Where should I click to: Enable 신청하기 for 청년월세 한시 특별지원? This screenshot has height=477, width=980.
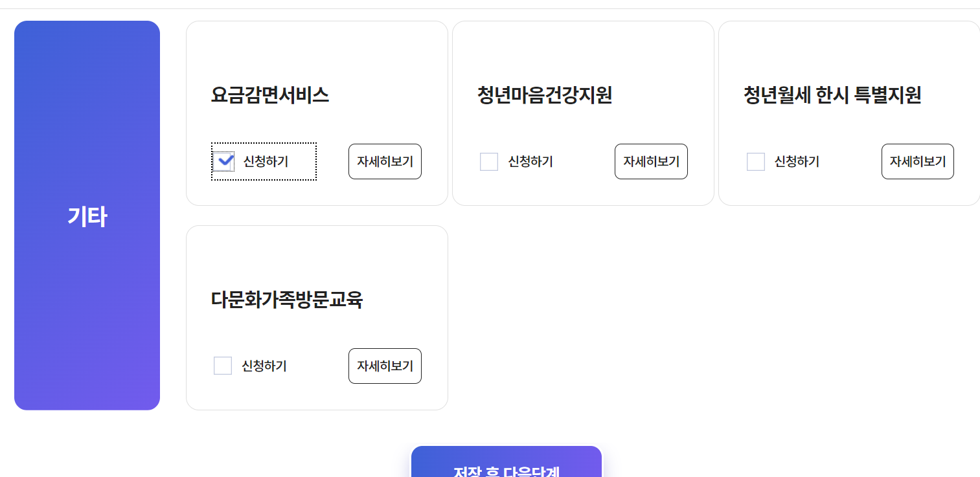[x=756, y=161]
